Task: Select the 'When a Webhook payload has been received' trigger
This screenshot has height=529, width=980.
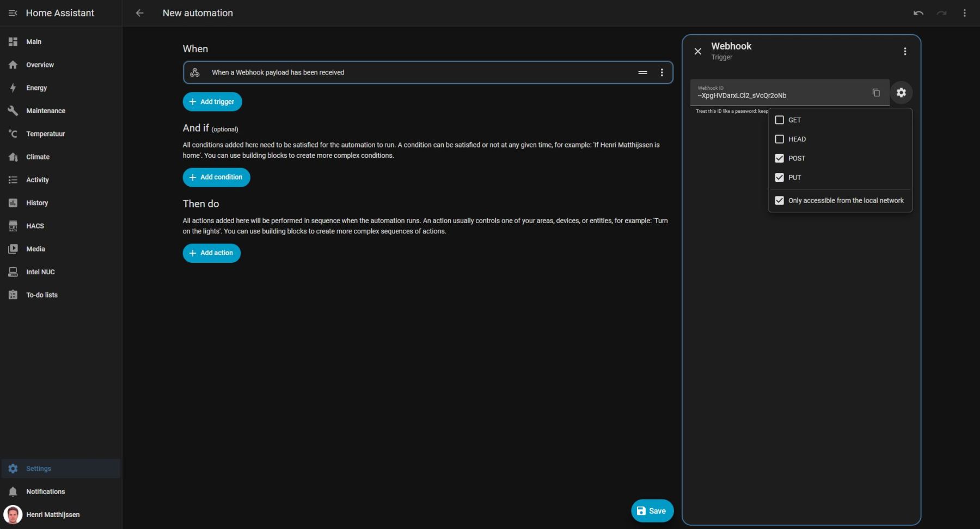Action: click(428, 72)
